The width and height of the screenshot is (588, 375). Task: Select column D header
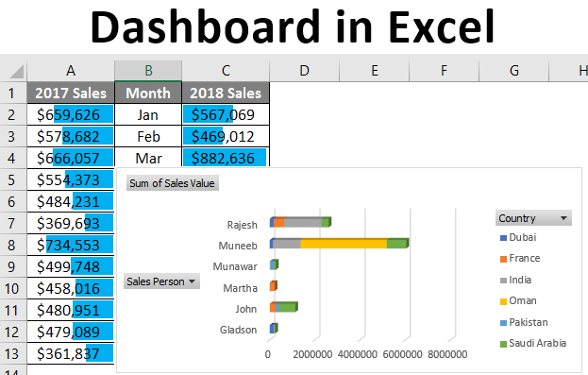(305, 71)
